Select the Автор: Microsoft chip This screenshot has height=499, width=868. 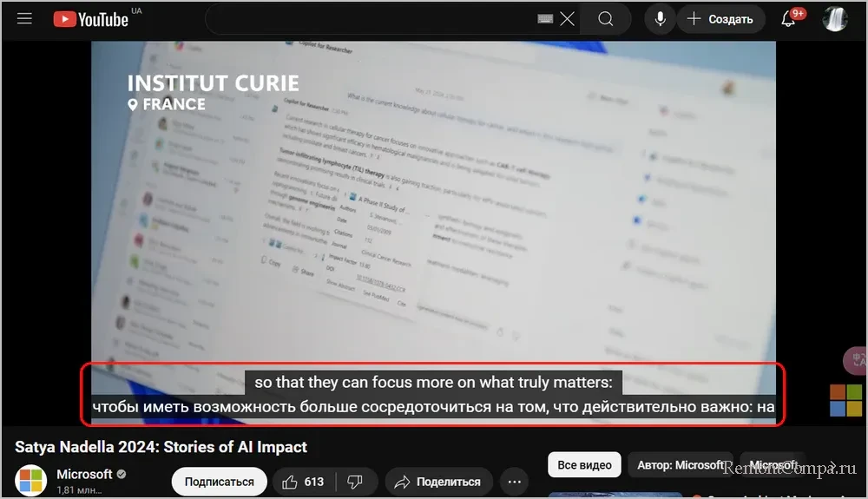click(x=681, y=465)
